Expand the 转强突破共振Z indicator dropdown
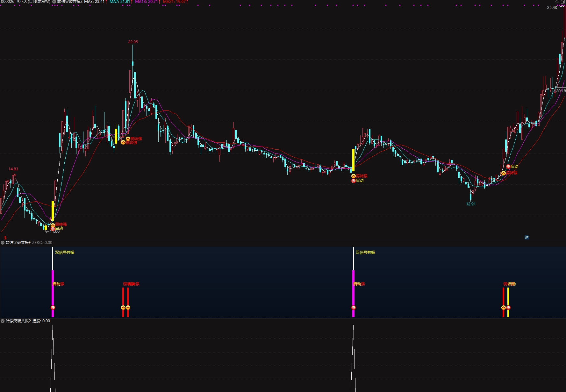Image resolution: width=566 pixels, height=392 pixels. point(54,2)
